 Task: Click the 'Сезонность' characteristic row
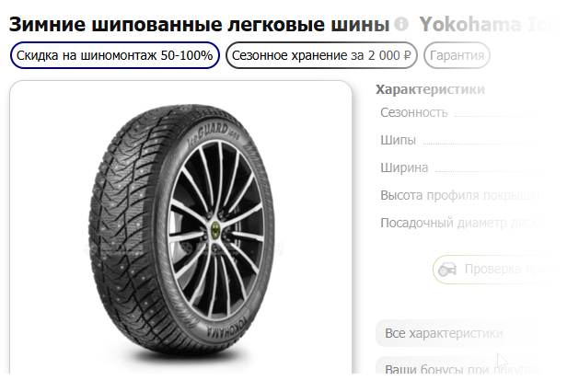[x=414, y=112]
